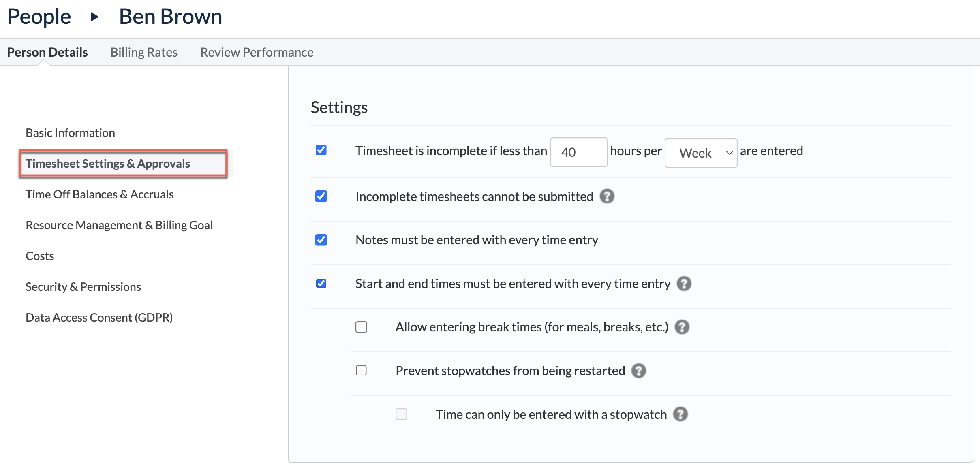Switch to the Billing Rates tab

click(144, 52)
